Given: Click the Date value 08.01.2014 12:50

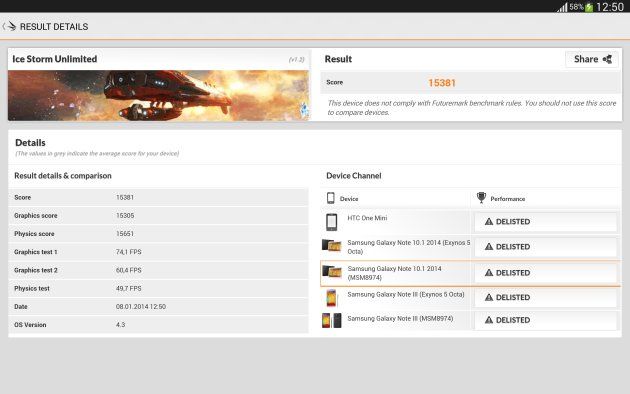Looking at the screenshot, I should (x=141, y=307).
